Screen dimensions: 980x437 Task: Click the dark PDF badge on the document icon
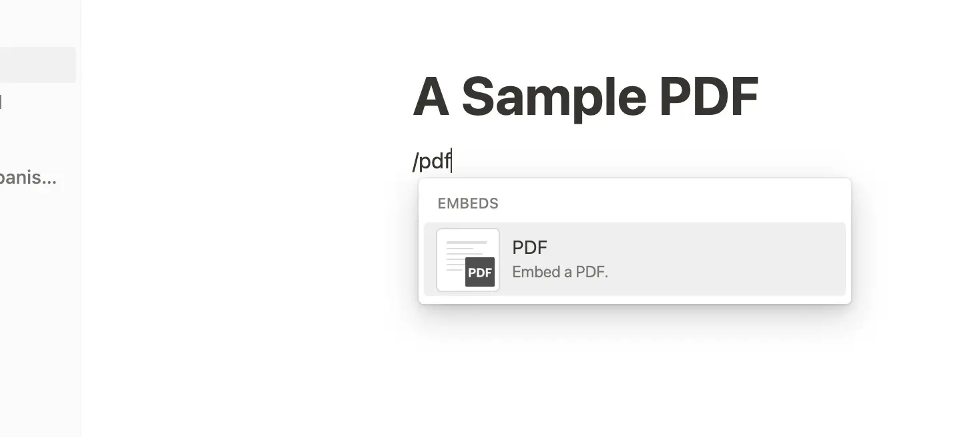tap(479, 272)
